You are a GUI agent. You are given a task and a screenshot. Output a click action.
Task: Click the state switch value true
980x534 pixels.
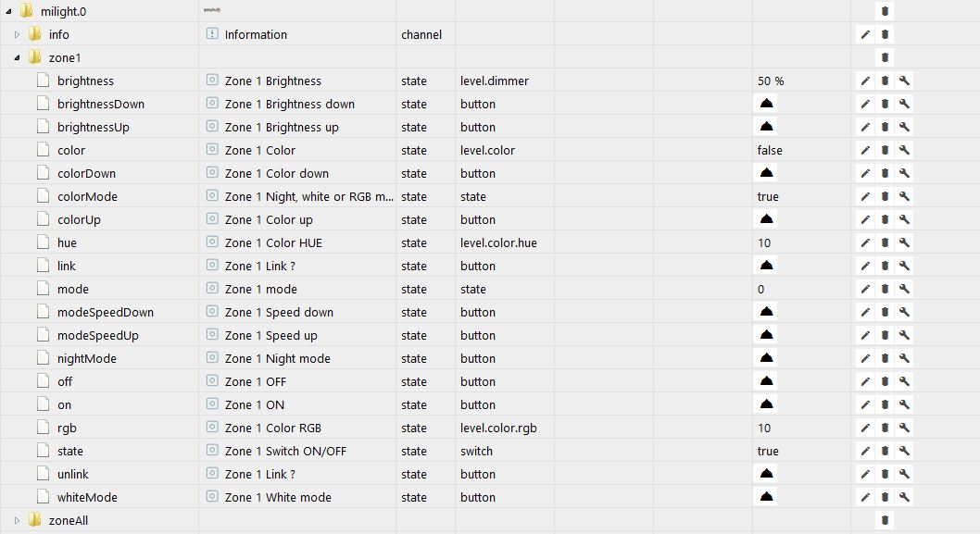768,452
